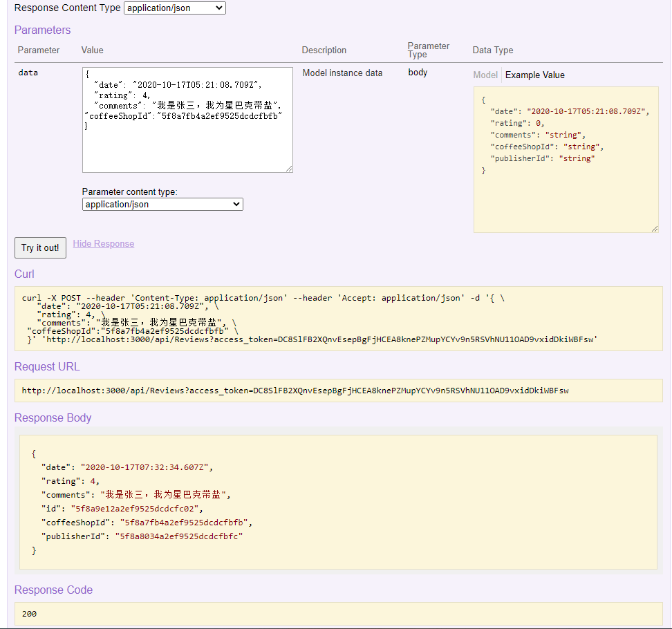Click the Parameter content type label
Screen dimensions: 672x629
[129, 192]
